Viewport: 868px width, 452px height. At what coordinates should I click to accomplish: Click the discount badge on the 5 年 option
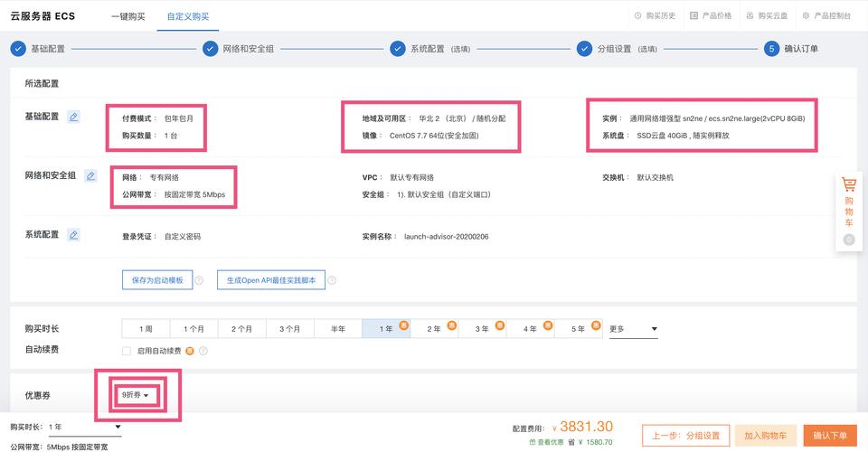(596, 325)
